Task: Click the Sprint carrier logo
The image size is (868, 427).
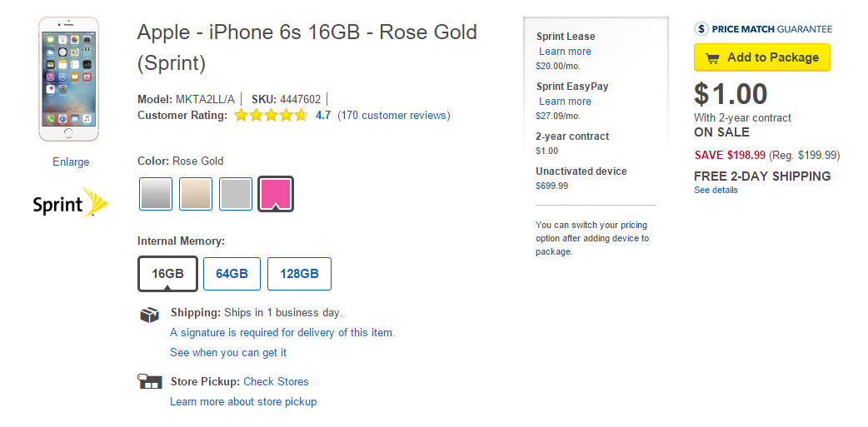Action: [70, 202]
